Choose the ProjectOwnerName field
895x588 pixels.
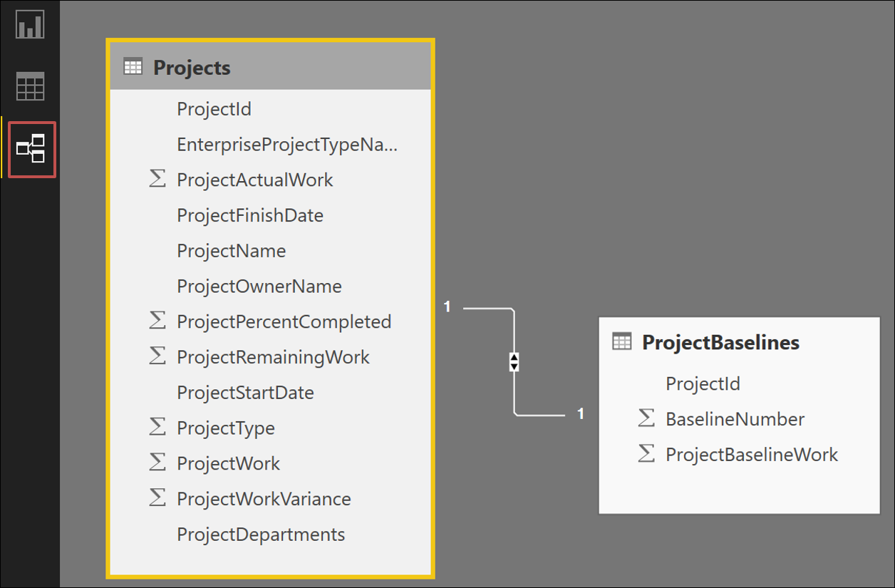259,287
